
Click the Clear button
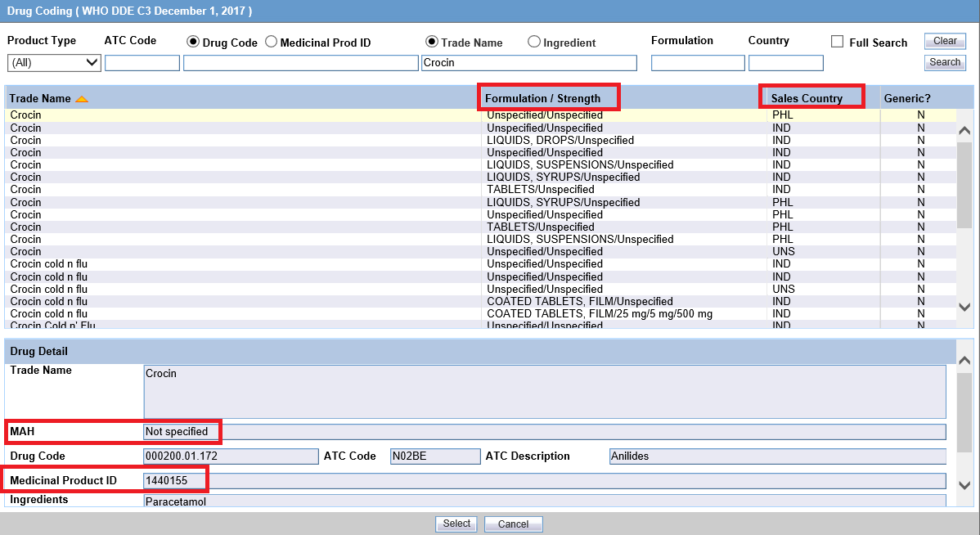coord(945,41)
